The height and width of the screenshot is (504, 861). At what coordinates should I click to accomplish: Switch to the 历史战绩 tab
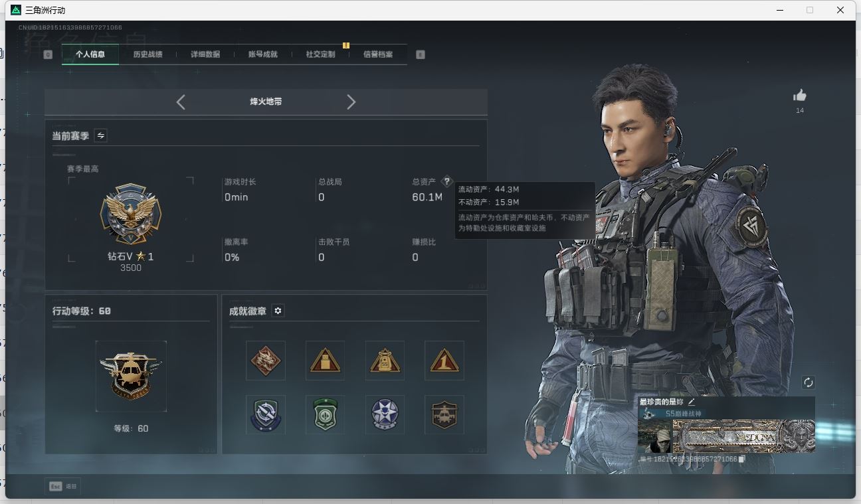point(147,54)
